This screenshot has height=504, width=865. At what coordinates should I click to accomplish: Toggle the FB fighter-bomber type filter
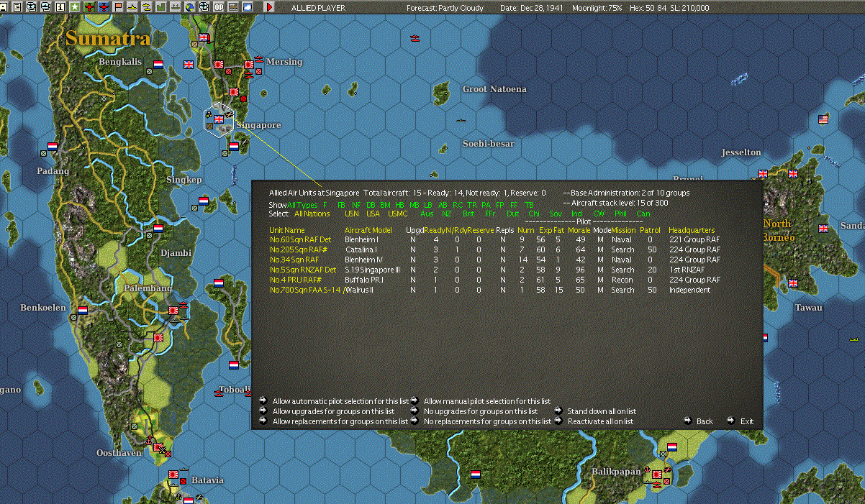click(341, 205)
